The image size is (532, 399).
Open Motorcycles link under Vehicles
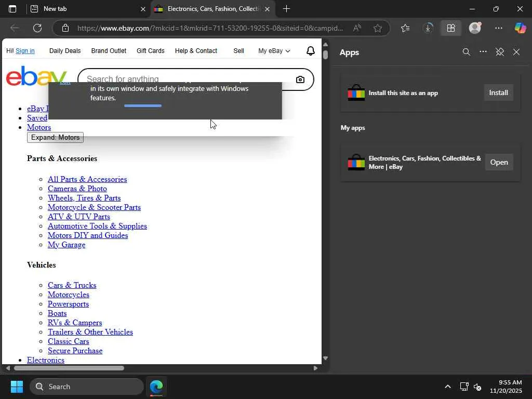(x=68, y=295)
